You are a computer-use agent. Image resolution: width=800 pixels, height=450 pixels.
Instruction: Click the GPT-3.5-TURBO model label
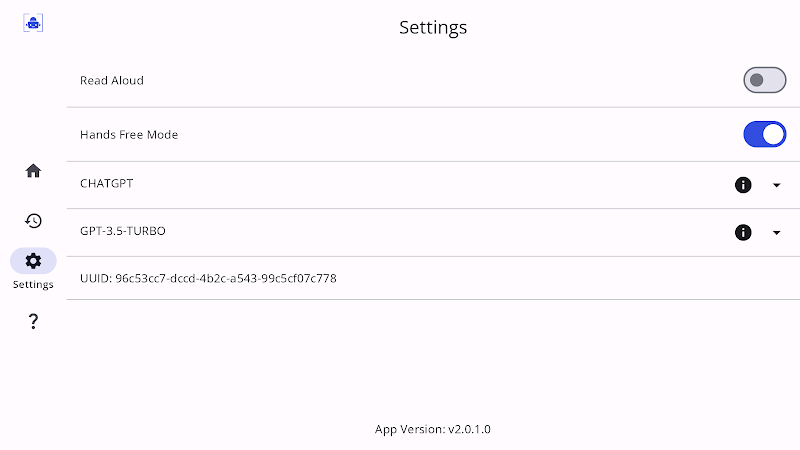click(122, 231)
